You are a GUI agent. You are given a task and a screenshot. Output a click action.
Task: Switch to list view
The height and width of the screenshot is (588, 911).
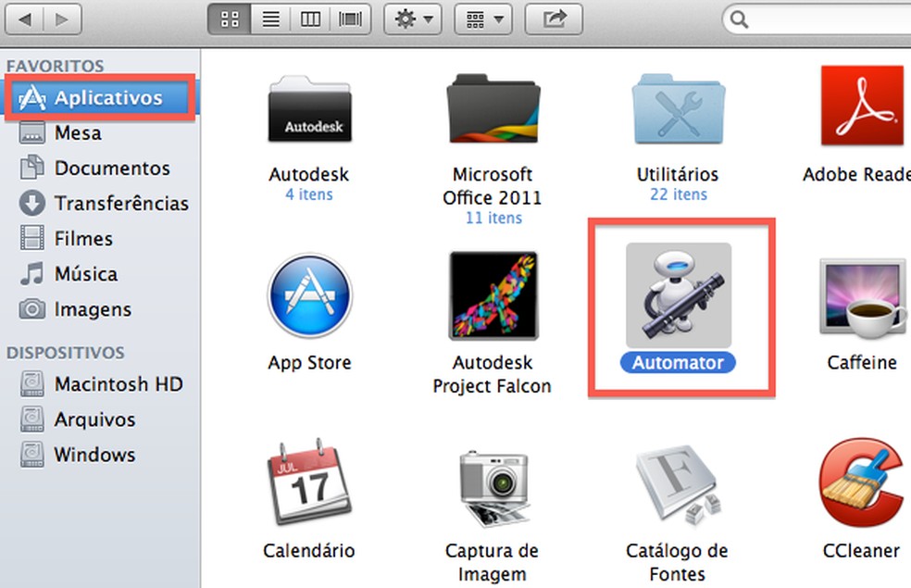pyautogui.click(x=270, y=19)
